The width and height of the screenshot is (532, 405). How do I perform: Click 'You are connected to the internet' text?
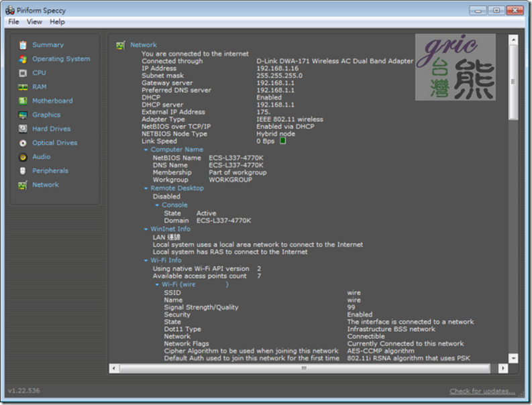[195, 54]
